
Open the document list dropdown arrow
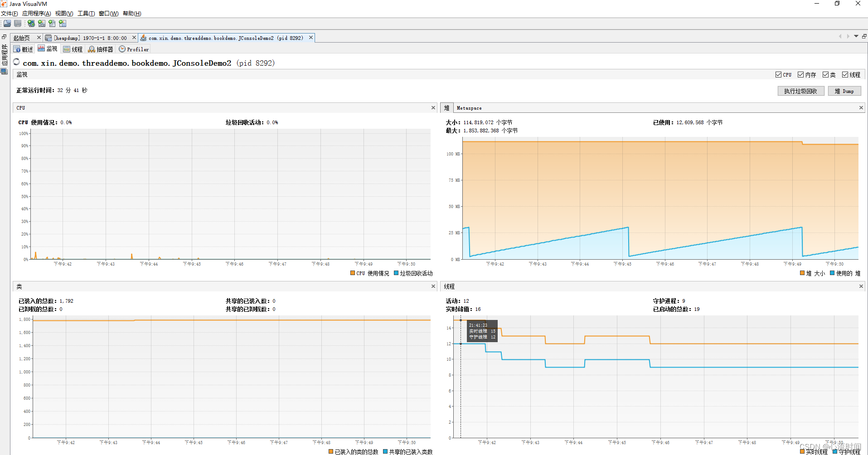(856, 36)
